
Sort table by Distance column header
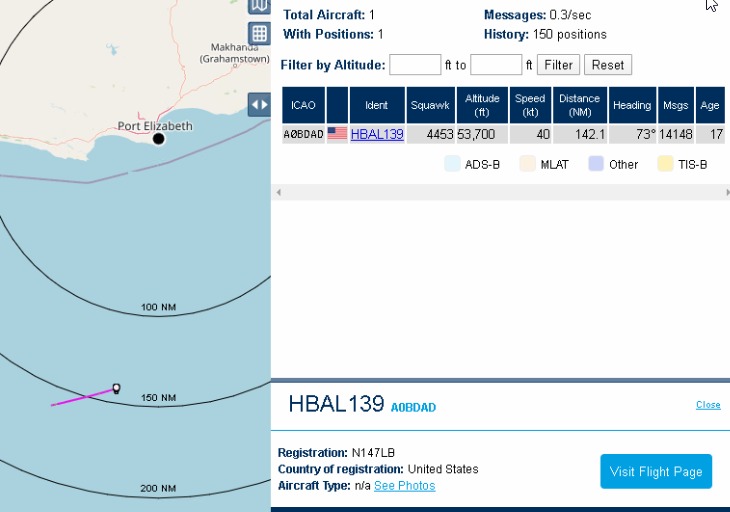click(579, 105)
